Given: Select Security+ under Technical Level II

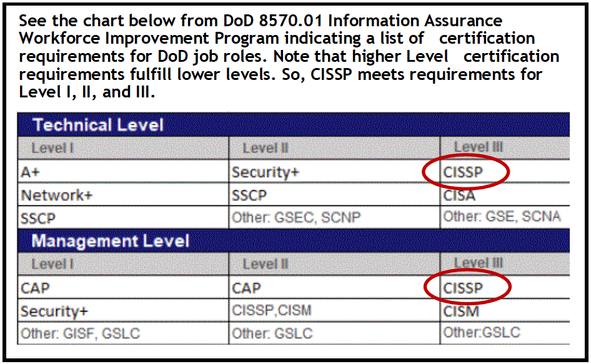Looking at the screenshot, I should pos(334,172).
